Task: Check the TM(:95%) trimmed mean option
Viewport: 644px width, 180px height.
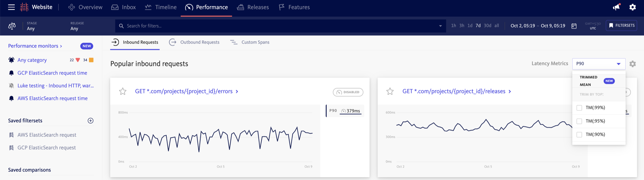Action: point(579,121)
